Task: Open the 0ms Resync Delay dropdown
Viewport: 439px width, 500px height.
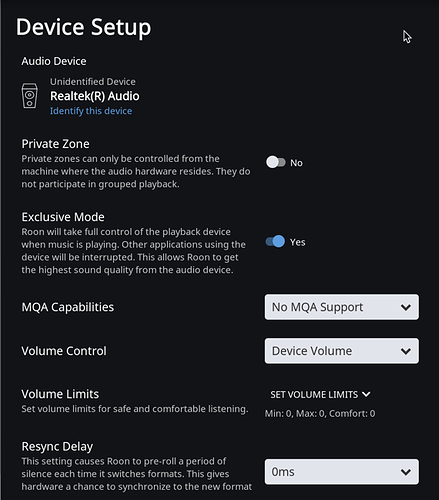Action: [342, 472]
